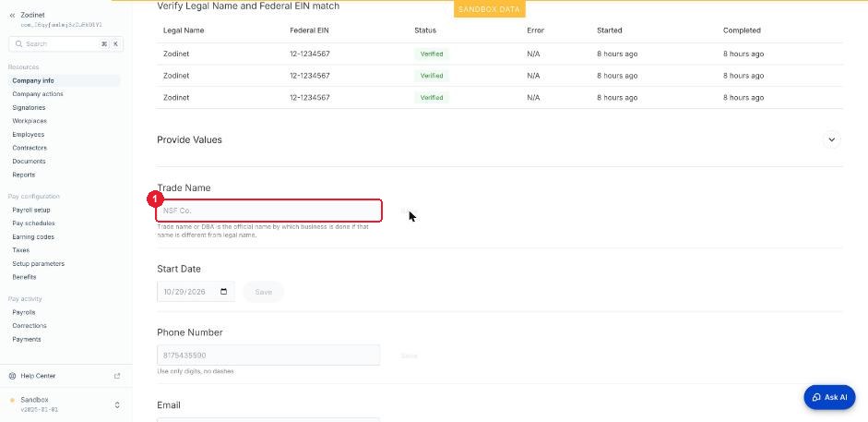This screenshot has width=868, height=422.
Task: Open Payments in sidebar
Action: (27, 339)
